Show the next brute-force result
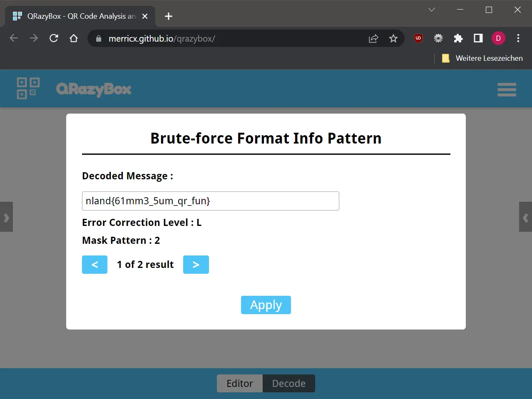The width and height of the screenshot is (532, 399). tap(196, 265)
